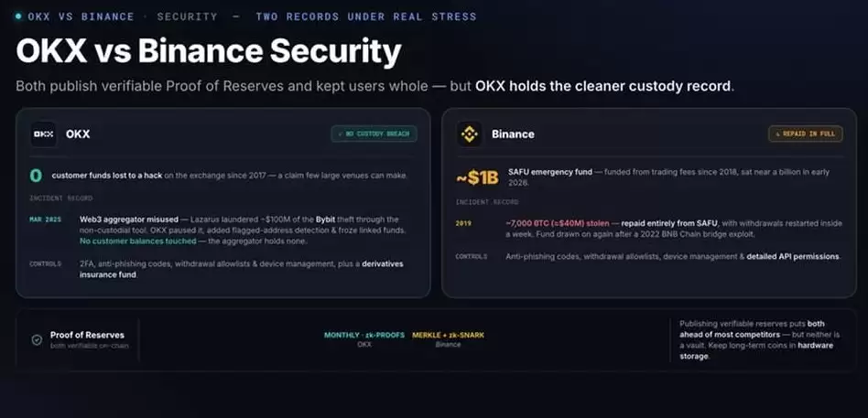Click the teal dot before OKX VS BINANCE

(x=19, y=16)
